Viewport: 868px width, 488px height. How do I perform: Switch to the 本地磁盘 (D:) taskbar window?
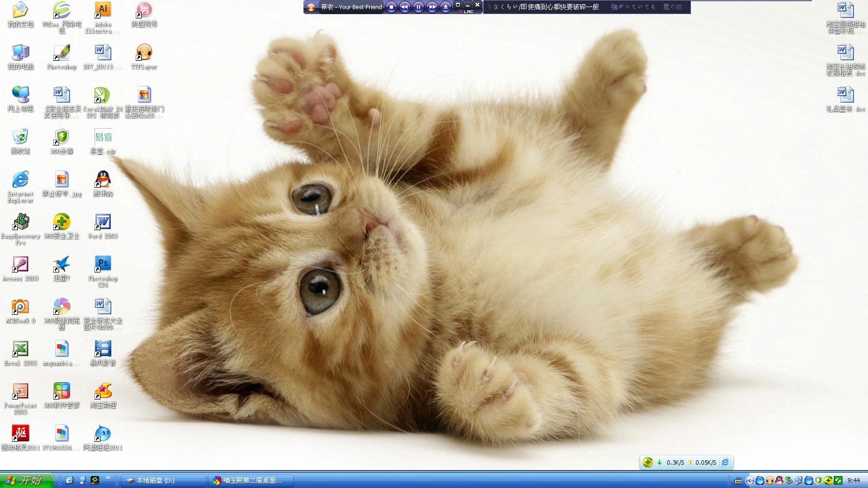[x=163, y=480]
